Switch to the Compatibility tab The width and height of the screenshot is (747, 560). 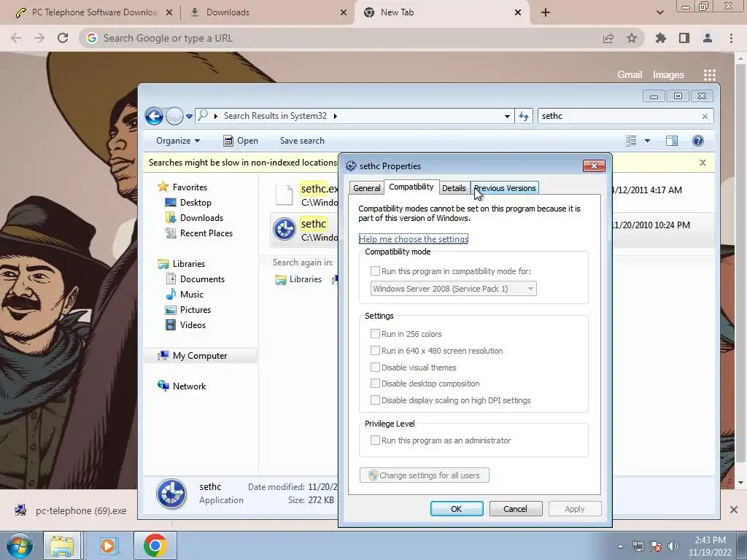pos(411,187)
